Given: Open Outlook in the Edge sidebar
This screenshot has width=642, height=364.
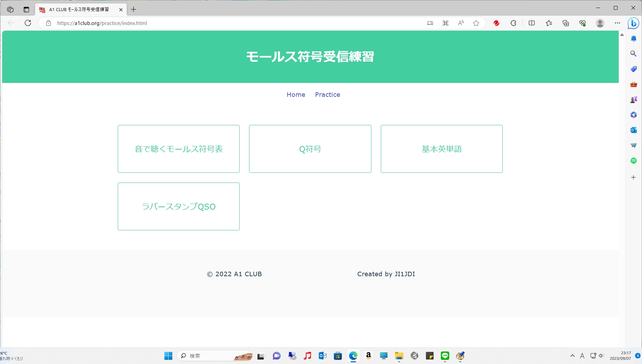Looking at the screenshot, I should point(634,130).
